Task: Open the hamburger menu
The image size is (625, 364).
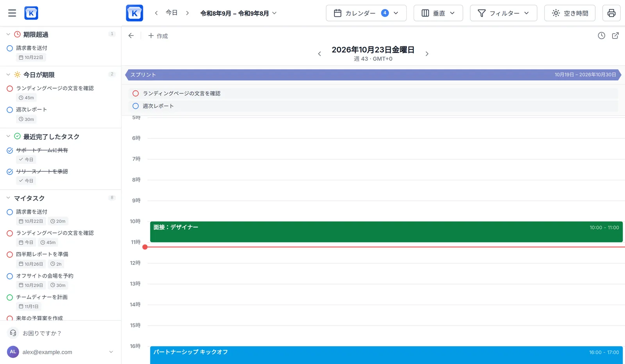Action: 12,13
